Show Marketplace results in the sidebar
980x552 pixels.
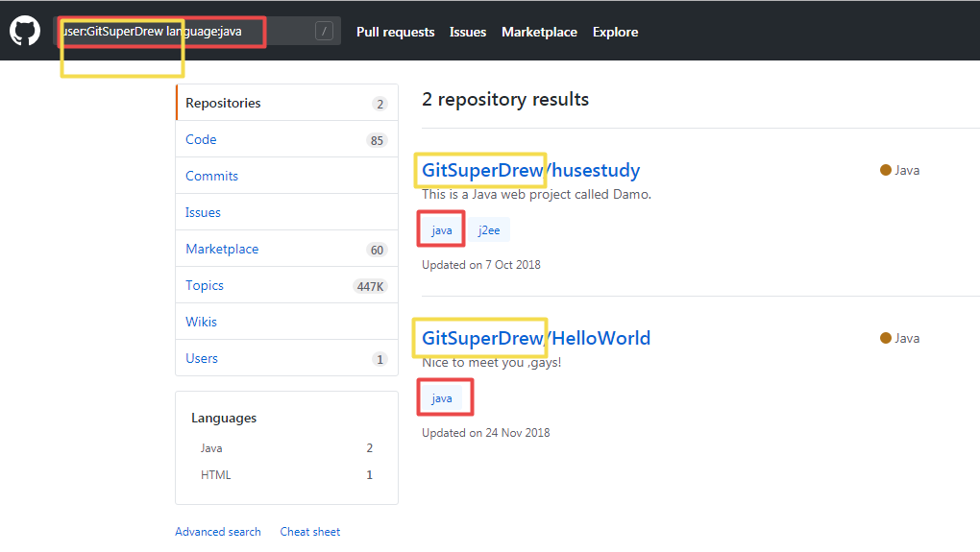[287, 249]
